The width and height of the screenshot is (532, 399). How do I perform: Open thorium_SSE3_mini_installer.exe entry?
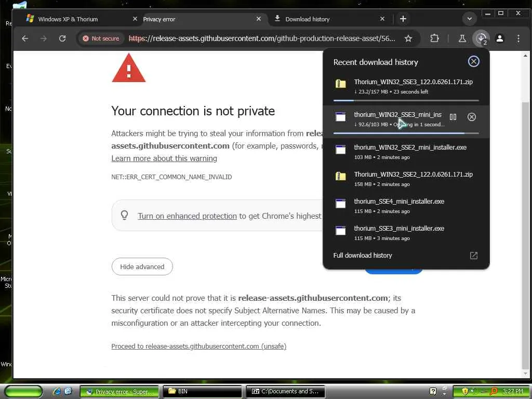tap(406, 233)
